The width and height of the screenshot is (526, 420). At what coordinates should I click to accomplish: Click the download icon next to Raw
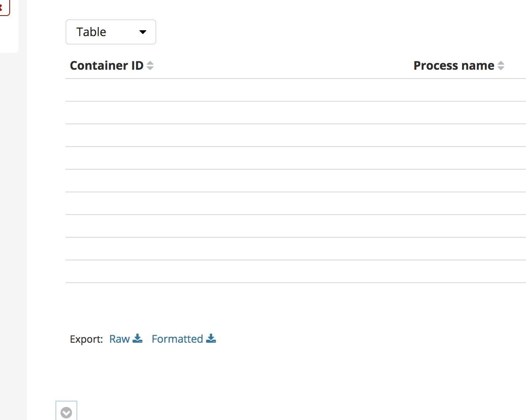pyautogui.click(x=137, y=339)
